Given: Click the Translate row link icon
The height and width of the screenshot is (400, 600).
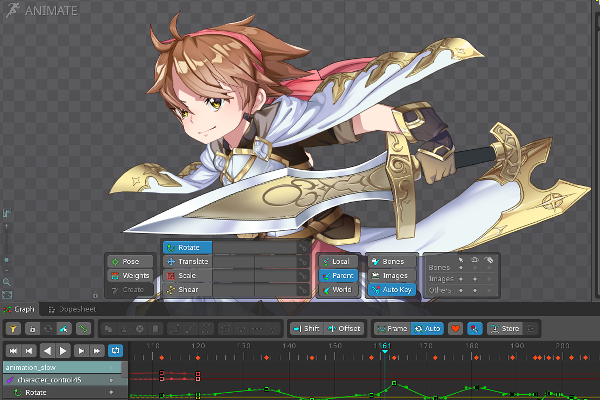Looking at the screenshot, I should tap(303, 262).
